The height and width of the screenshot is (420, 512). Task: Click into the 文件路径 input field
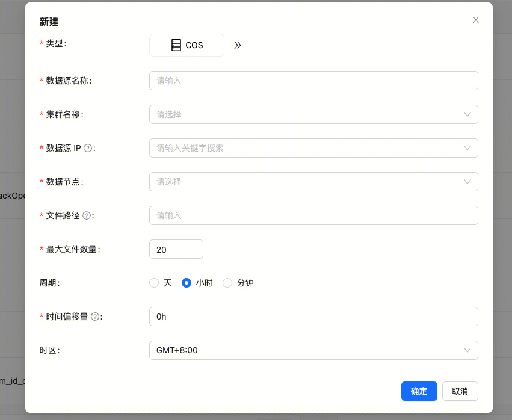click(x=313, y=215)
